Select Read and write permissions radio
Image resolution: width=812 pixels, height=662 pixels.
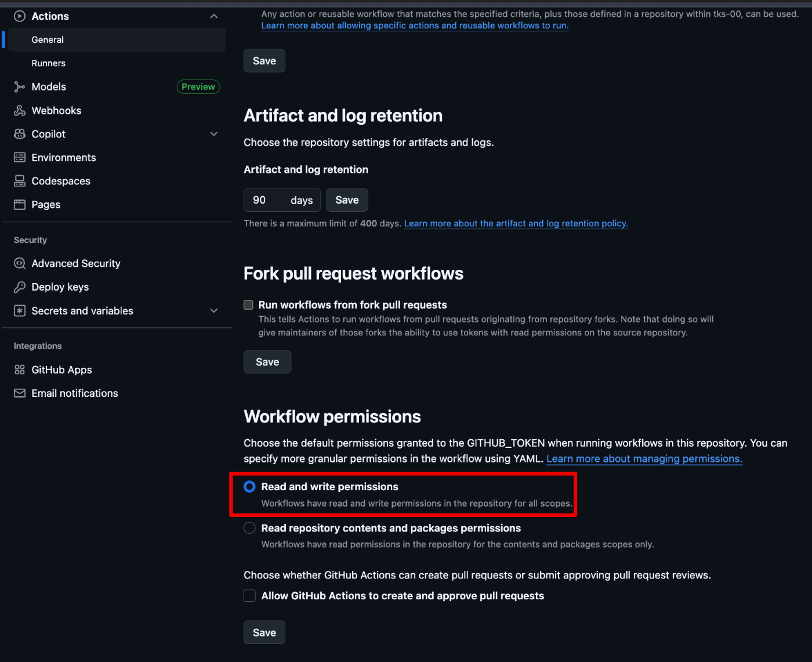[249, 487]
